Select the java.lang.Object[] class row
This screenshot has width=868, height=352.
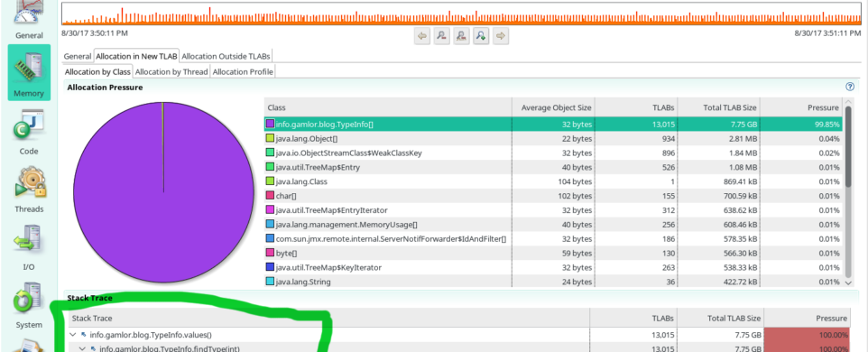pyautogui.click(x=554, y=138)
